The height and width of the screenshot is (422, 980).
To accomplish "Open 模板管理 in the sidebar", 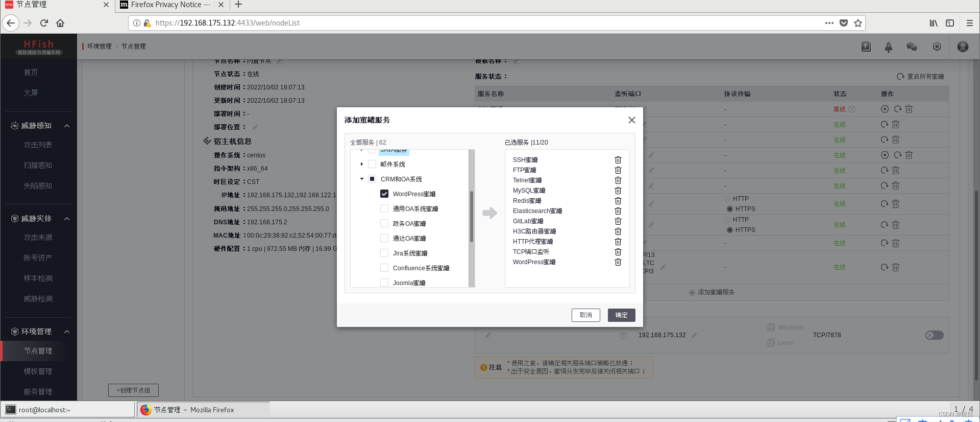I will [38, 371].
